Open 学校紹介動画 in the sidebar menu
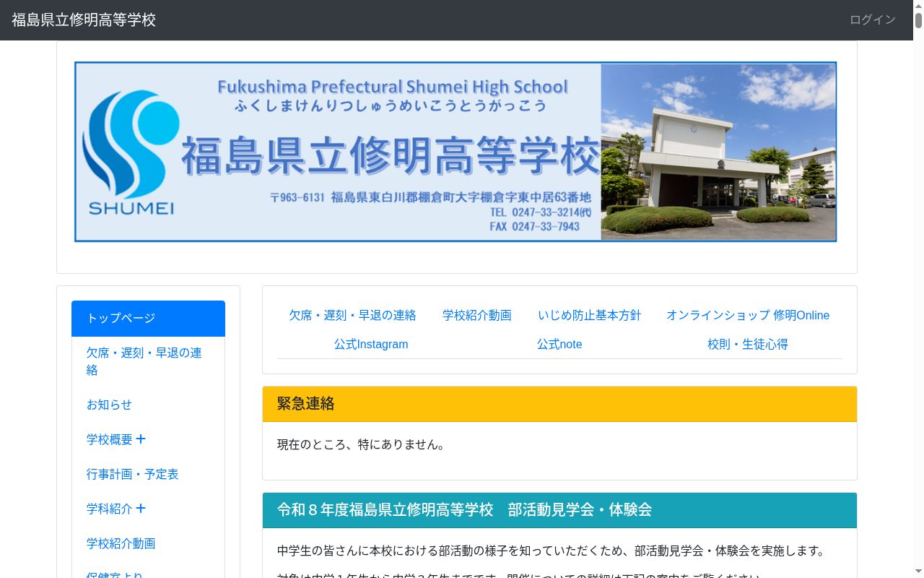 click(x=148, y=543)
